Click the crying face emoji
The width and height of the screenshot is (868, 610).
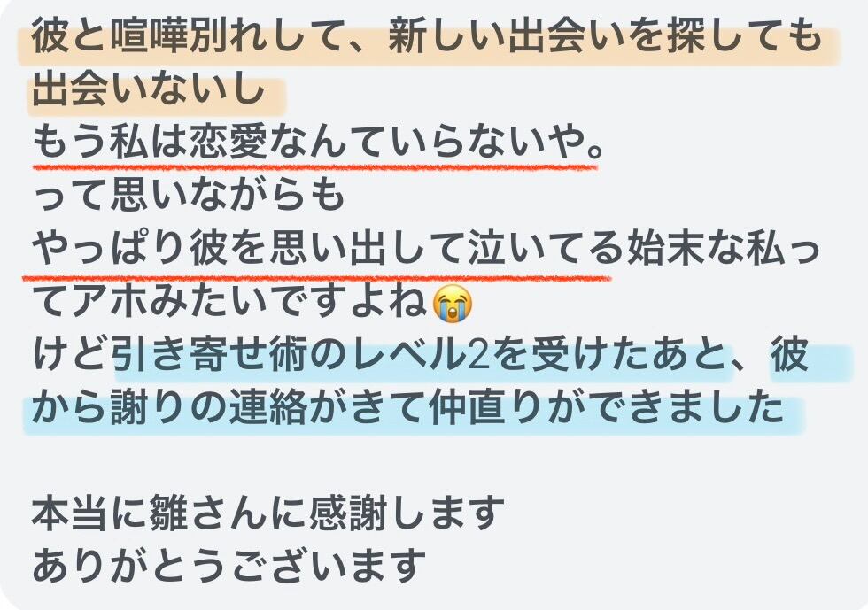click(x=453, y=304)
